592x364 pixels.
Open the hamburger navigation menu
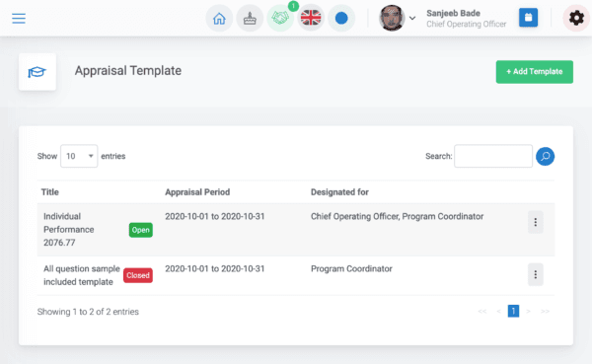pos(19,18)
